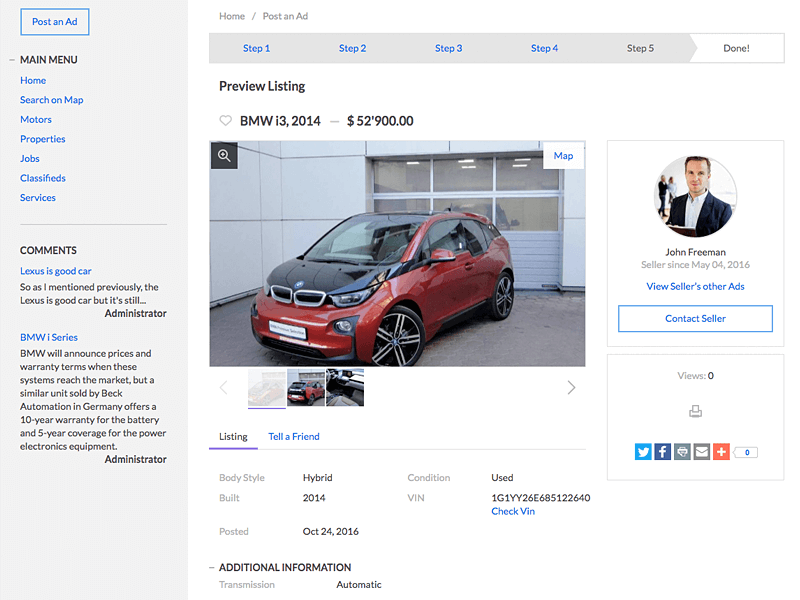Viewport: 800px width, 600px height.
Task: Click the Hybrid body style value
Action: [317, 478]
